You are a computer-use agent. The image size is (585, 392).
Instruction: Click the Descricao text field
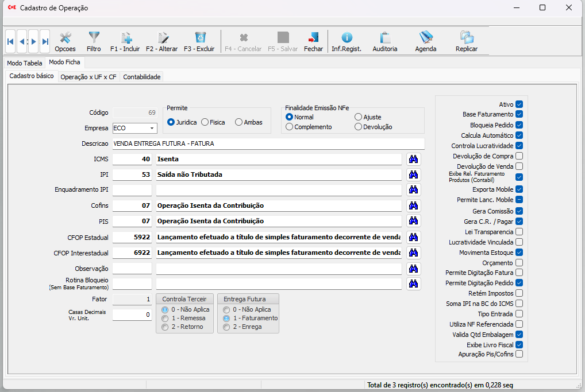[268, 143]
